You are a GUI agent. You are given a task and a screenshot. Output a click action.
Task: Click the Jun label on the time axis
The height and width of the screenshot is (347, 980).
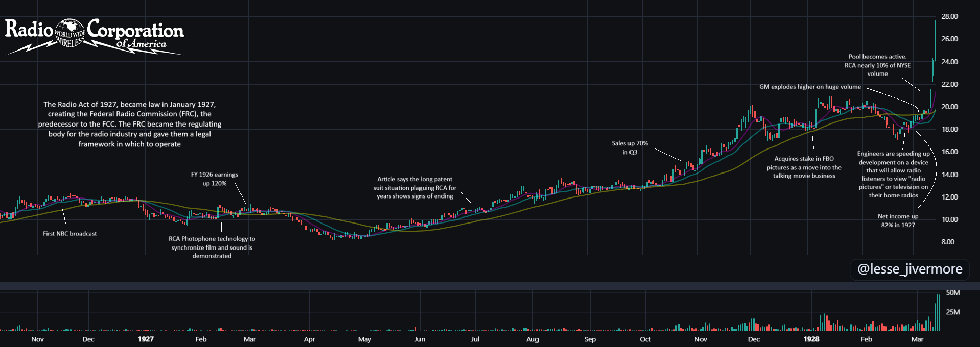coord(419,339)
